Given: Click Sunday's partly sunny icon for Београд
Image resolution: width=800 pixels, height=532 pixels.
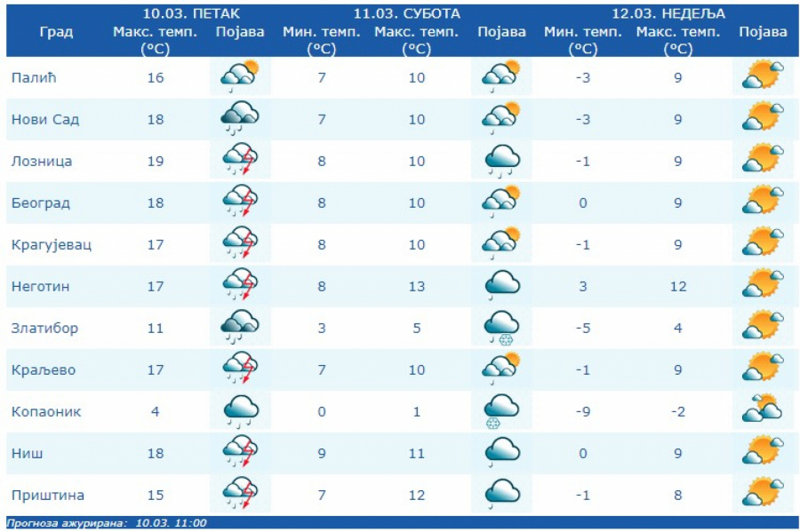Looking at the screenshot, I should [763, 202].
